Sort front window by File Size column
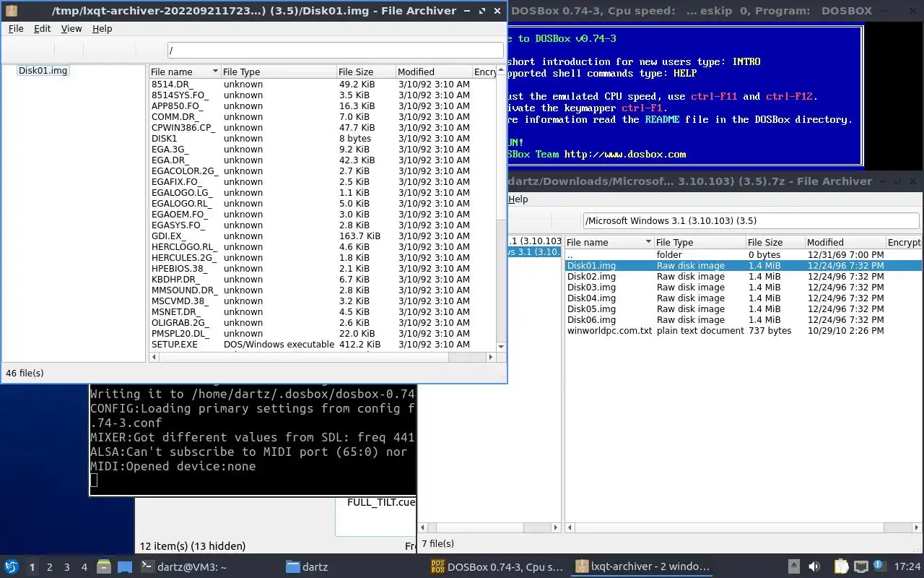The height and width of the screenshot is (578, 924). [365, 72]
